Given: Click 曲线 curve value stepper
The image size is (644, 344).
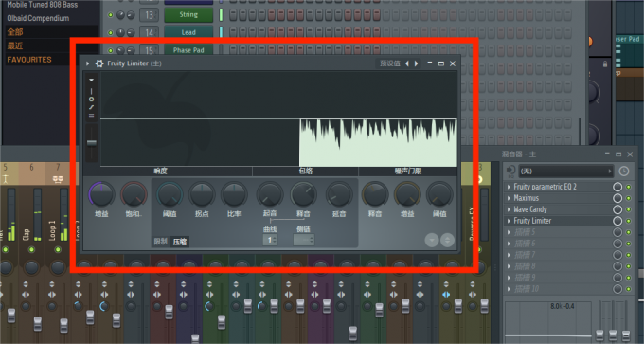Looking at the screenshot, I should pyautogui.click(x=270, y=240).
